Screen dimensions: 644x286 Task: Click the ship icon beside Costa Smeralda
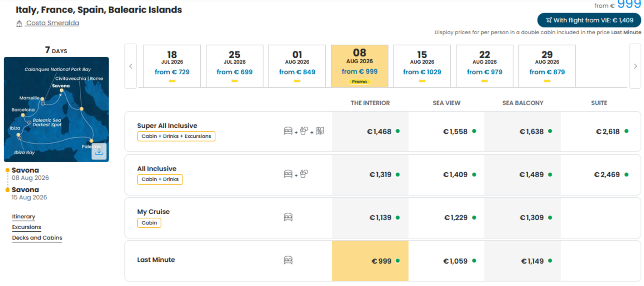click(x=19, y=24)
